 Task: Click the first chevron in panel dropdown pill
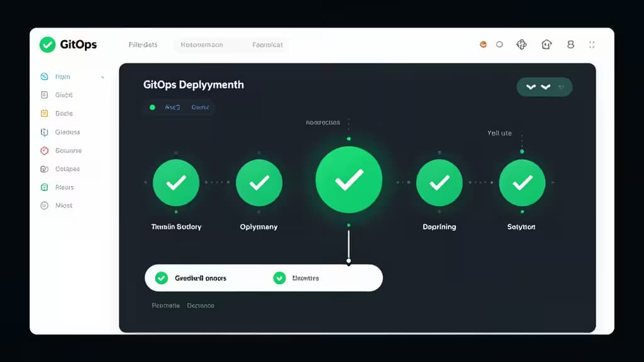pyautogui.click(x=531, y=87)
